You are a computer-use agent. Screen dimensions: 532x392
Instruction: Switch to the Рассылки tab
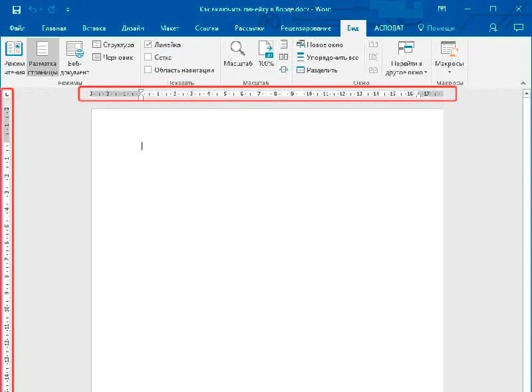click(x=249, y=28)
